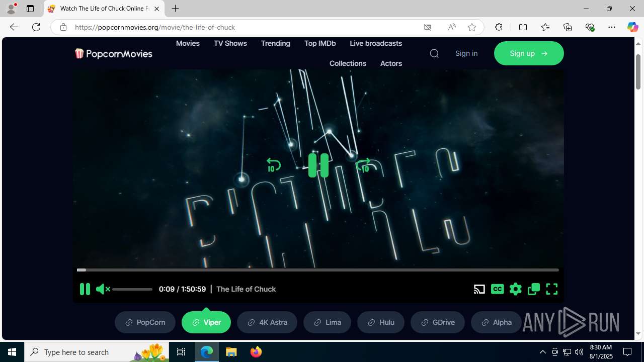
Task: Select the GDrive server
Action: (438, 322)
